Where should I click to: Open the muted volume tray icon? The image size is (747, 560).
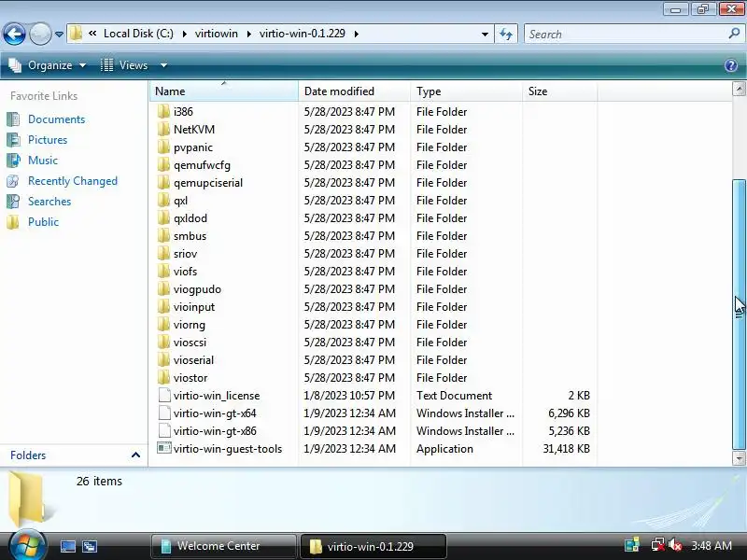674,545
